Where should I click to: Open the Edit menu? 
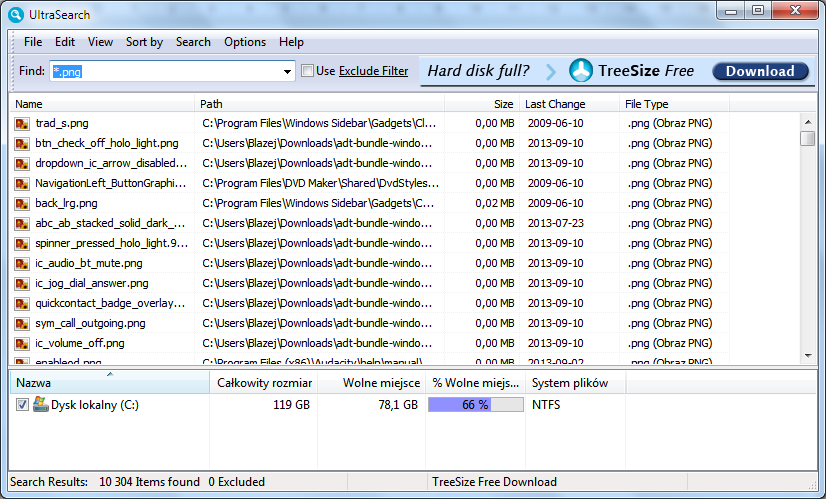click(x=65, y=42)
